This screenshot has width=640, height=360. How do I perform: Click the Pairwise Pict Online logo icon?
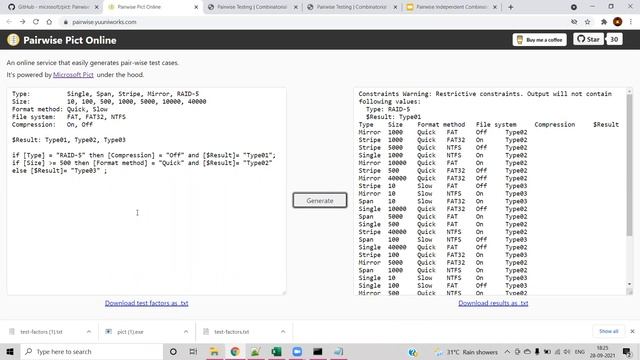tap(13, 40)
